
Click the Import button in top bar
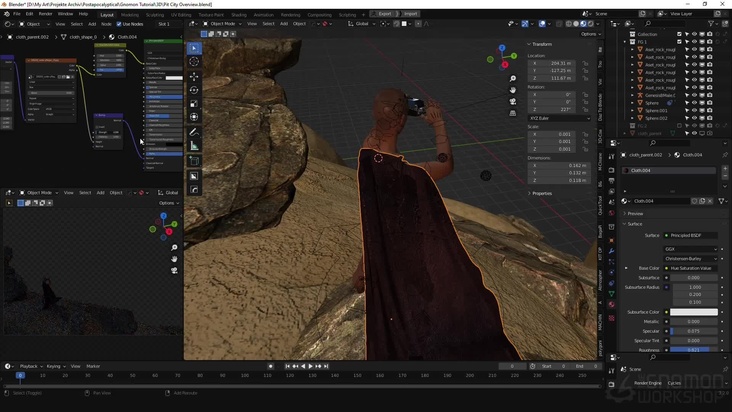(411, 14)
